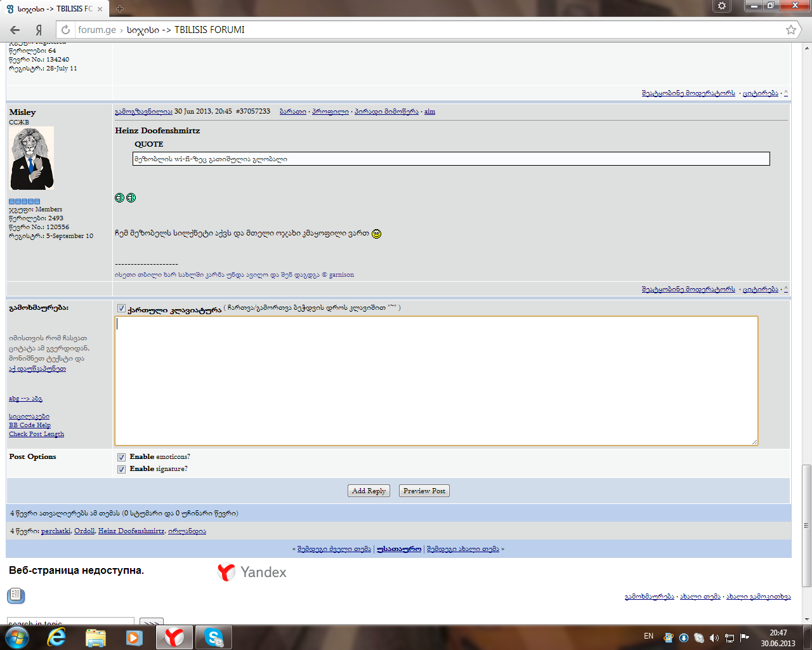Screen dimensions: 812x650
Task: Submit with the Add Reply button
Action: (369, 491)
